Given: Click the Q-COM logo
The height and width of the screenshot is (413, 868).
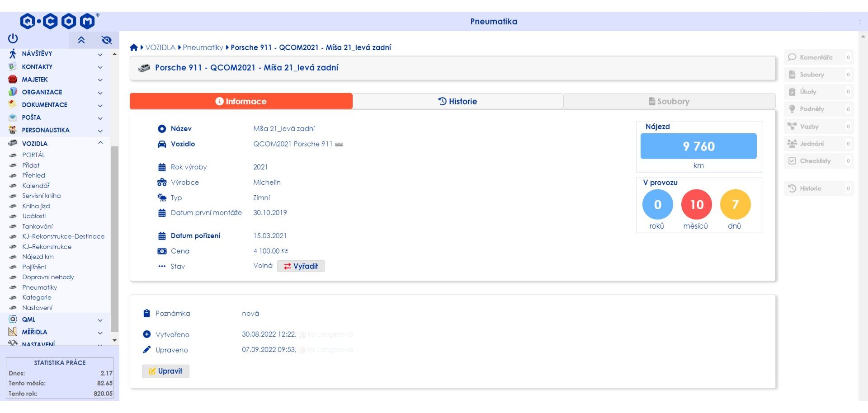Looking at the screenshot, I should tap(59, 21).
